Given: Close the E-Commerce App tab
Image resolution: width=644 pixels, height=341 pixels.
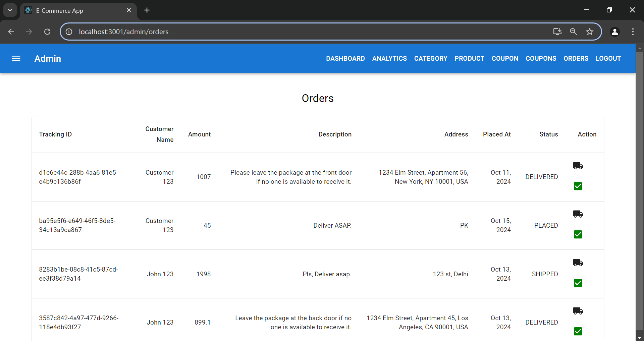Looking at the screenshot, I should point(129,10).
